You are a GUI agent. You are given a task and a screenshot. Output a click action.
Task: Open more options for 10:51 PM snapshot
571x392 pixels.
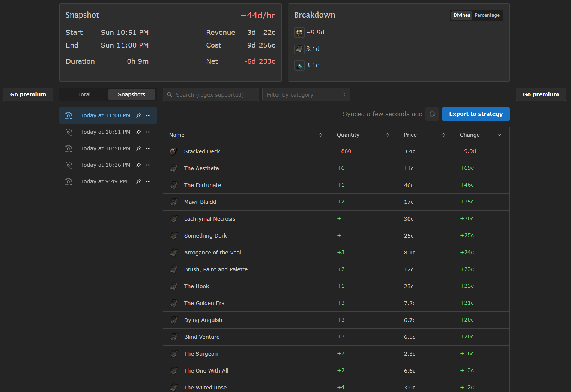148,132
